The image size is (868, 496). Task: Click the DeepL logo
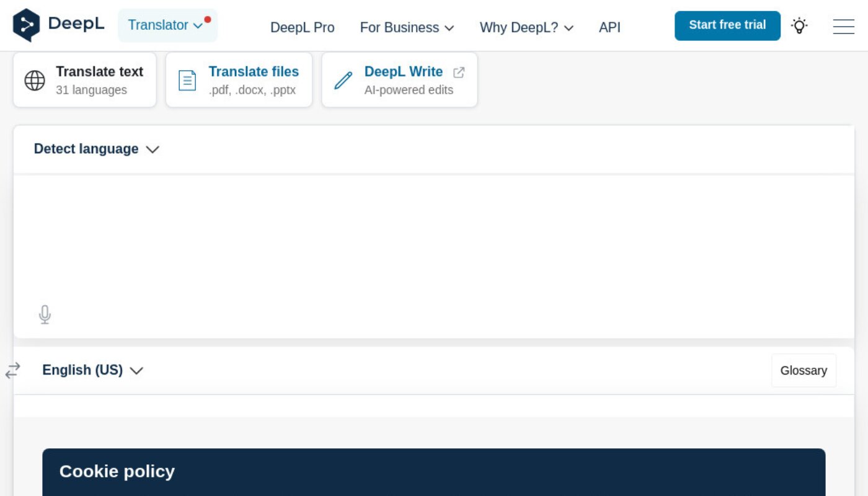tap(58, 25)
